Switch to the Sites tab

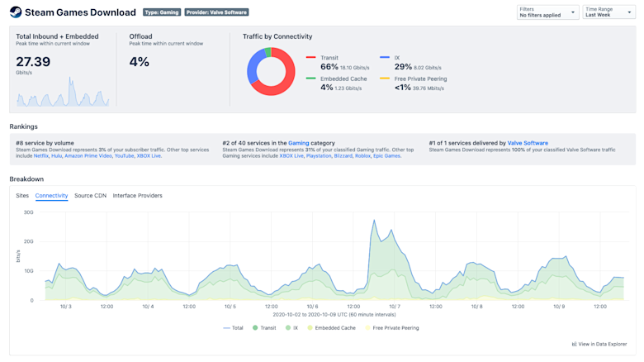[x=22, y=195]
